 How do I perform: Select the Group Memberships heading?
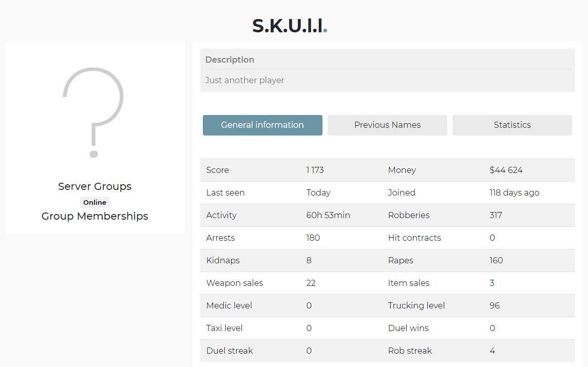tap(95, 216)
